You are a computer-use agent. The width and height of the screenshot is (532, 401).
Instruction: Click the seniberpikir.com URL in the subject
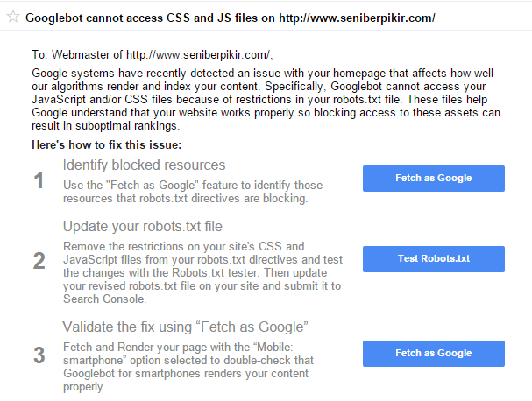point(357,18)
